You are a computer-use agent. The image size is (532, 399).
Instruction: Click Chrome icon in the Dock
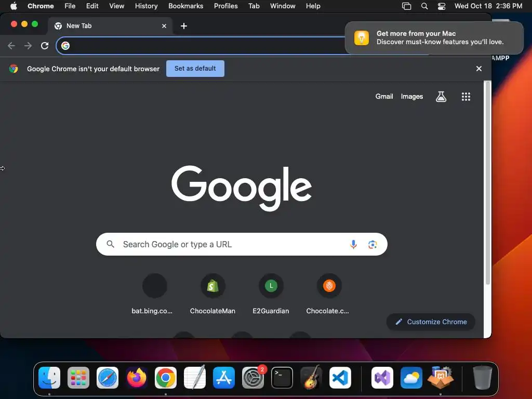tap(166, 378)
